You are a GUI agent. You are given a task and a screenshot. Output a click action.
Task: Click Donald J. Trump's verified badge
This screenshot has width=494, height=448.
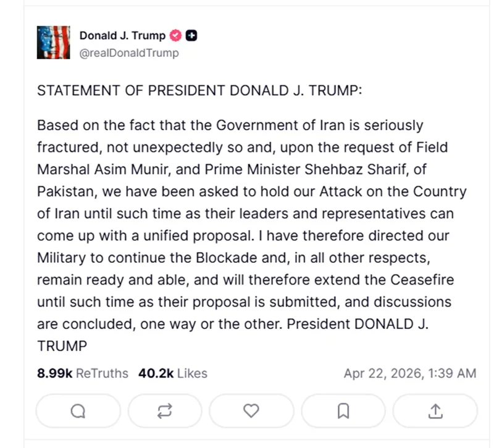click(x=175, y=35)
